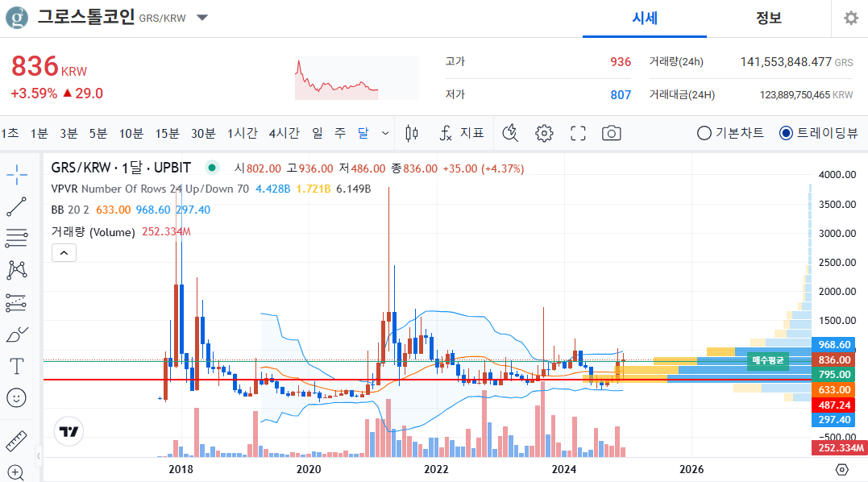Viewport: 868px width, 482px height.
Task: Take a chart snapshot with camera icon
Action: click(x=611, y=133)
